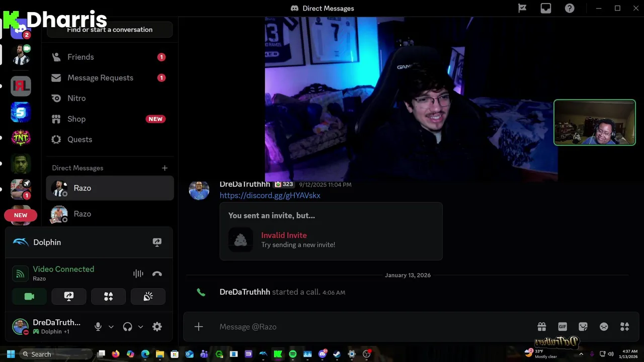Screen dimensions: 644x362
Task: Open Steam from taskbar
Action: click(x=337, y=354)
